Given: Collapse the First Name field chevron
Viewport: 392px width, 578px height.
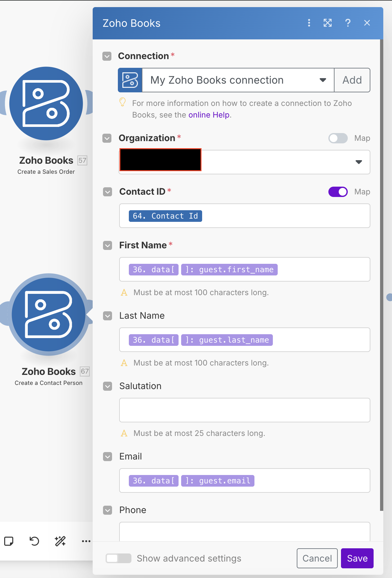Looking at the screenshot, I should point(108,245).
